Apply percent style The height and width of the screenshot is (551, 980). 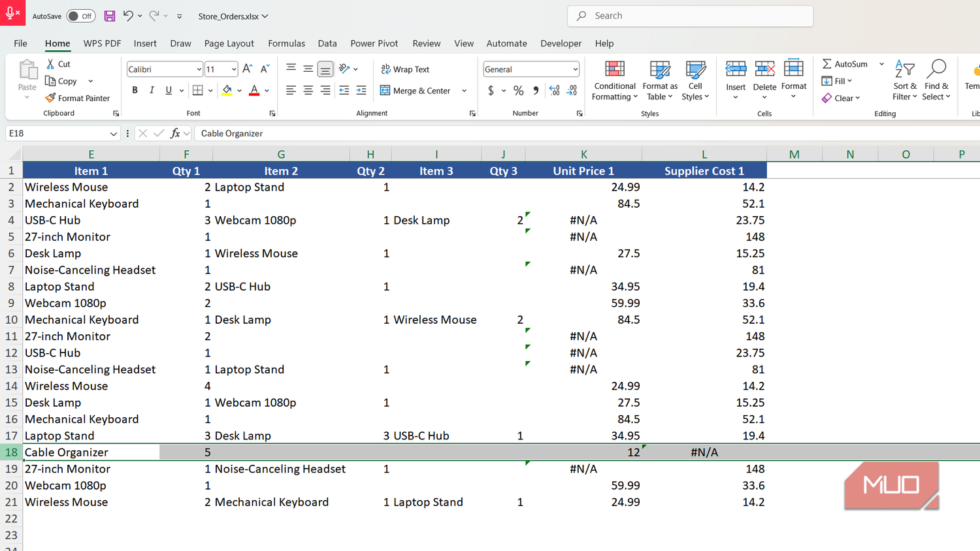(x=519, y=91)
